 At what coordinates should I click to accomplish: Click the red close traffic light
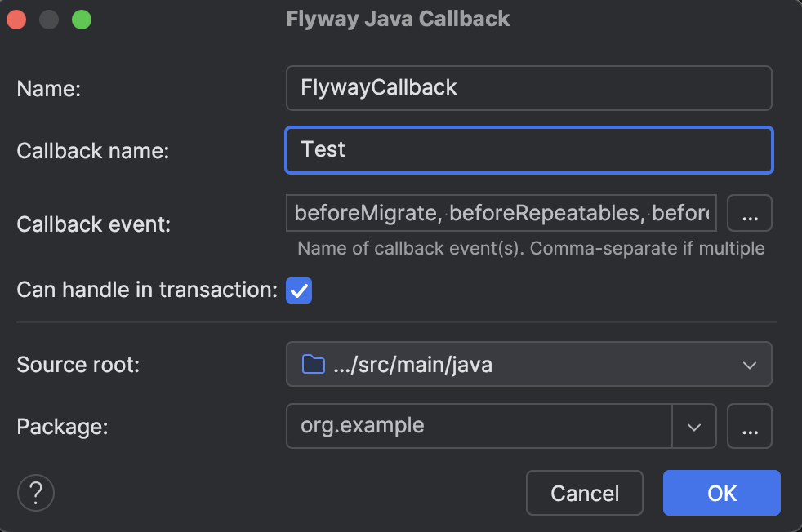pyautogui.click(x=16, y=18)
